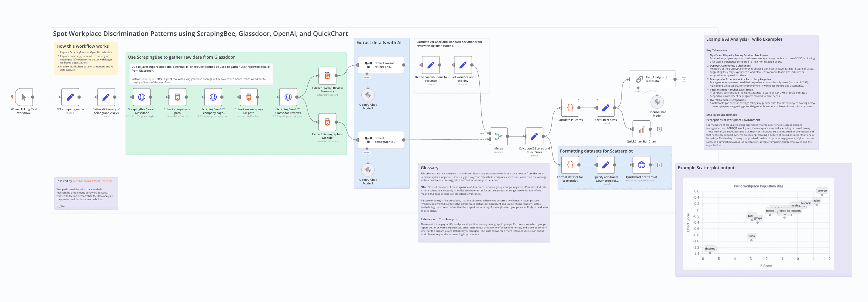This screenshot has height=302, width=868.
Task: Click the variance and standard deviation note text
Action: [x=449, y=44]
